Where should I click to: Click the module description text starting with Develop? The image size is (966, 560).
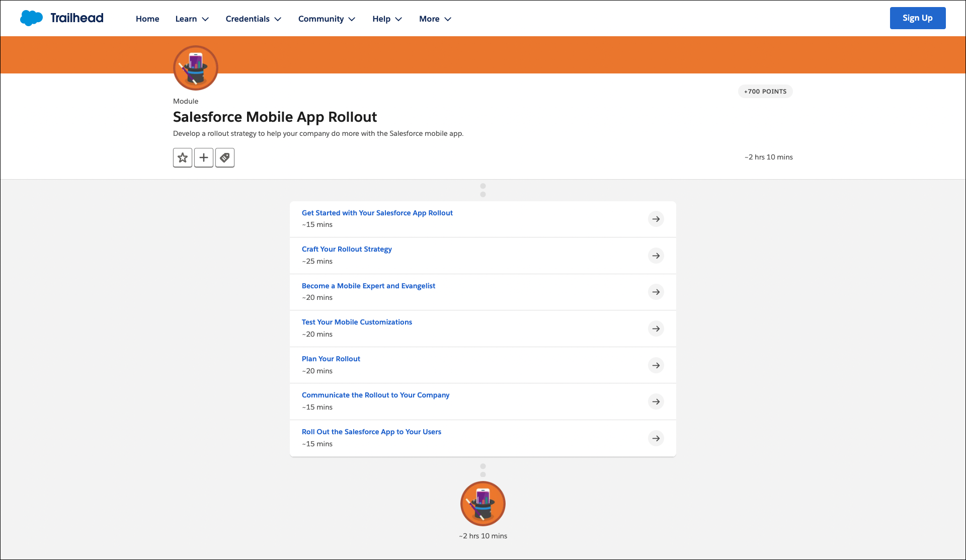click(318, 133)
